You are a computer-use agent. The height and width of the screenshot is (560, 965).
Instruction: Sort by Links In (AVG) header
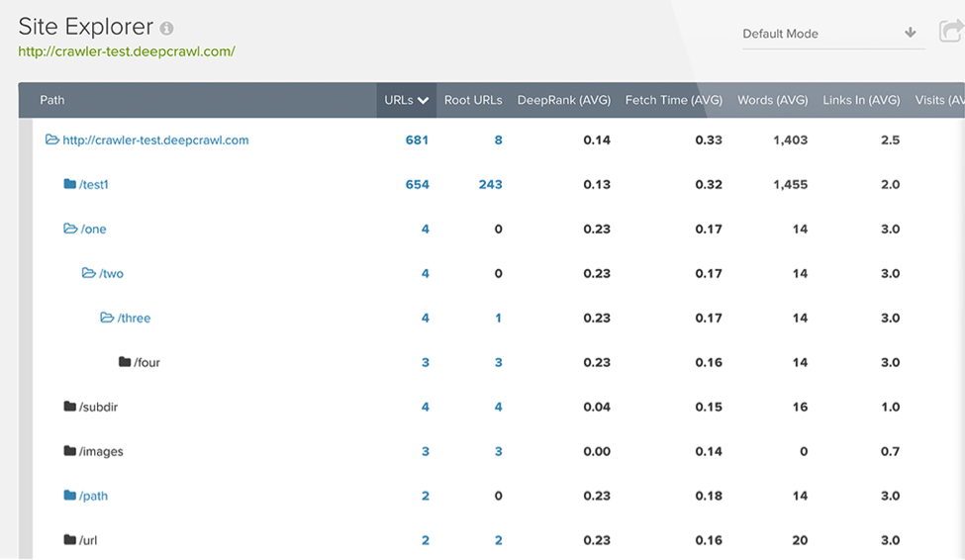pos(862,100)
